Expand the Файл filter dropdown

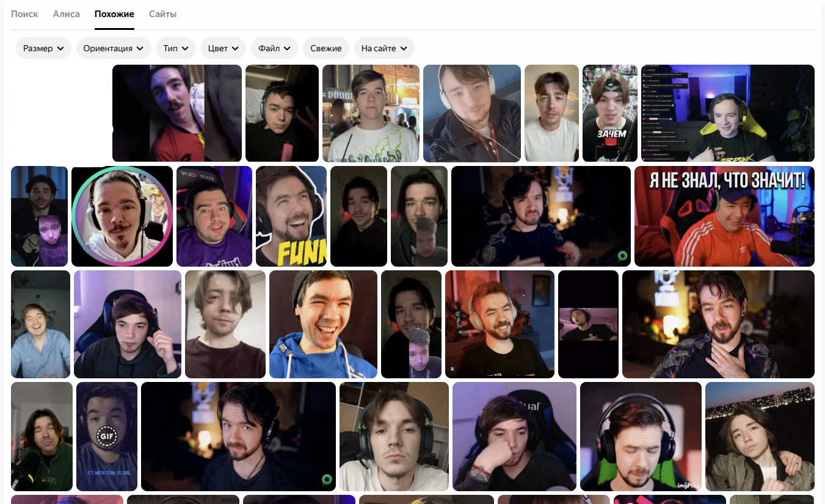click(x=275, y=48)
